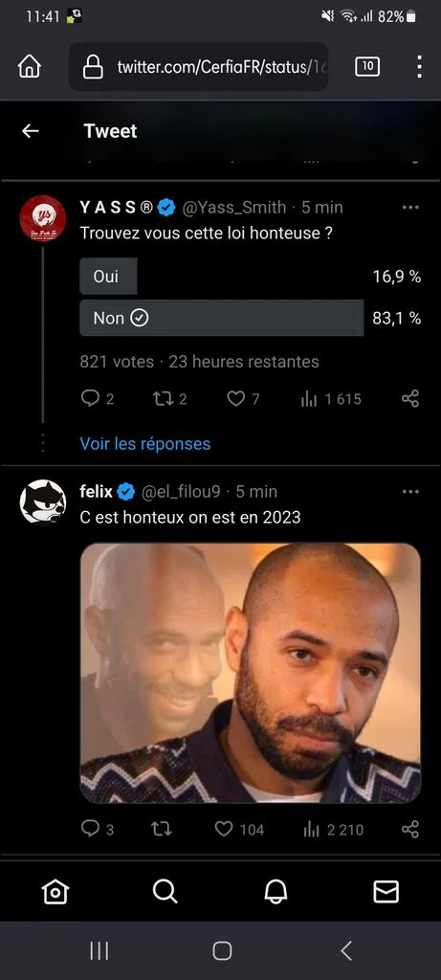Viewport: 441px width, 980px height.
Task: View analytics of felix tweet showing 2 210
Action: pyautogui.click(x=333, y=830)
